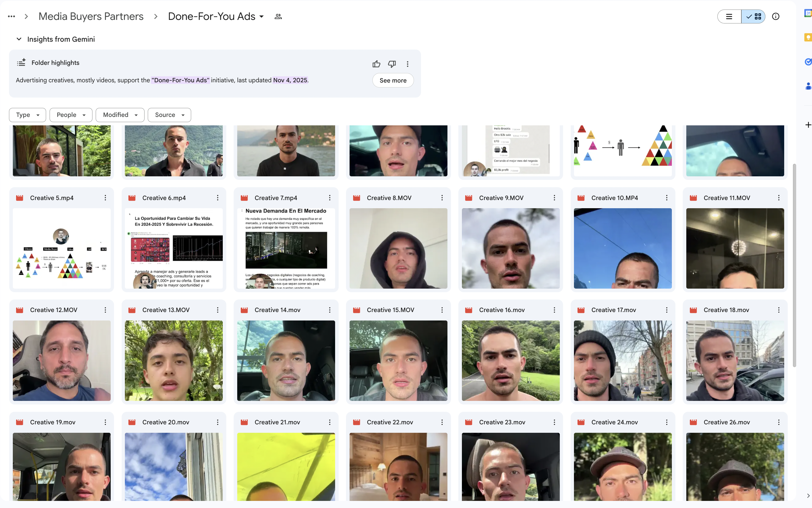Image resolution: width=812 pixels, height=508 pixels.
Task: Open the Modified filter dropdown
Action: click(120, 115)
